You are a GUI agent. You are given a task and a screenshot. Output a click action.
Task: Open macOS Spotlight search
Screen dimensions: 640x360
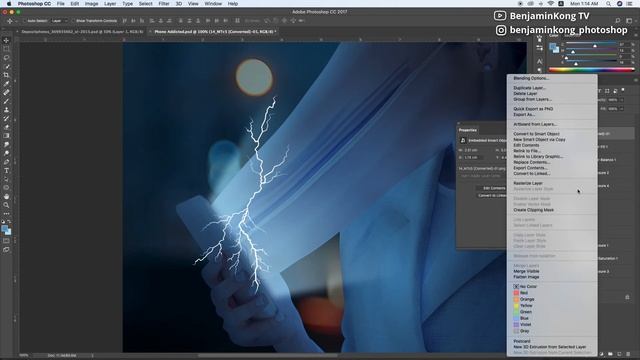click(x=608, y=4)
